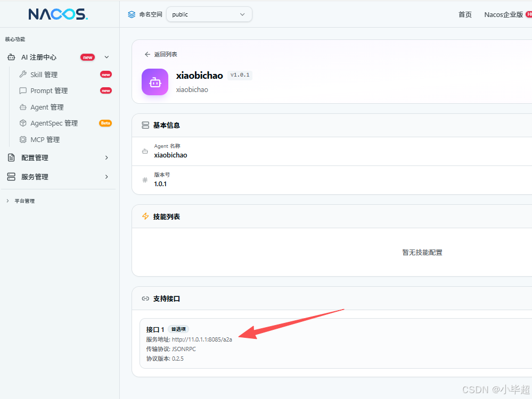Viewport: 532px width, 399px height.
Task: Open Agent 管理 menu item
Action: click(x=47, y=107)
